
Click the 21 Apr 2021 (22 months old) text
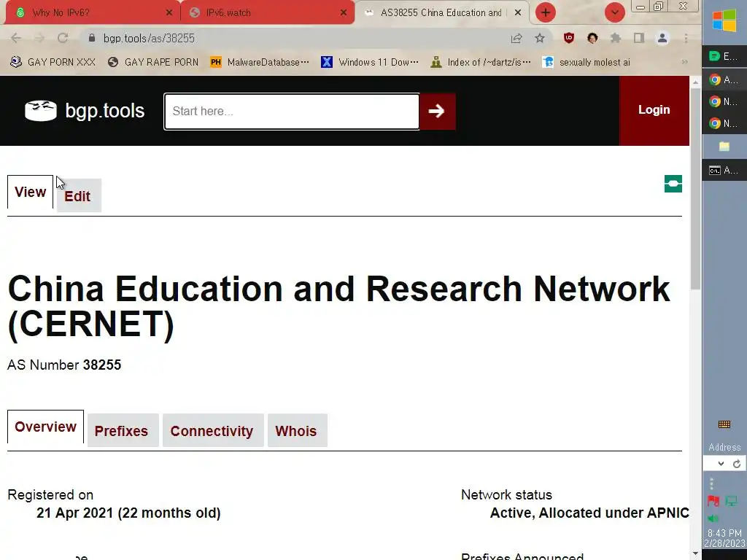[128, 513]
